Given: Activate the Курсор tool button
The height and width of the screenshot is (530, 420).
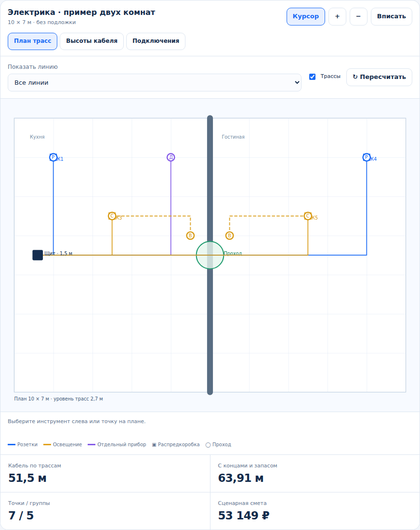Looking at the screenshot, I should coord(306,16).
